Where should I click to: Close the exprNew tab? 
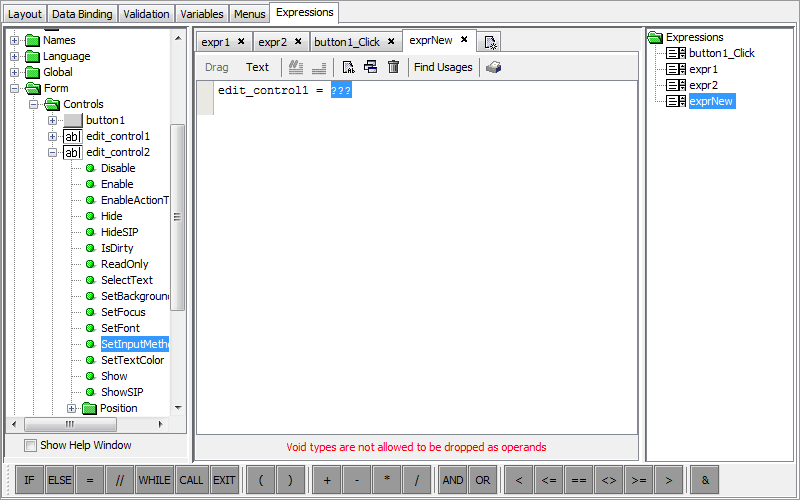coord(464,41)
